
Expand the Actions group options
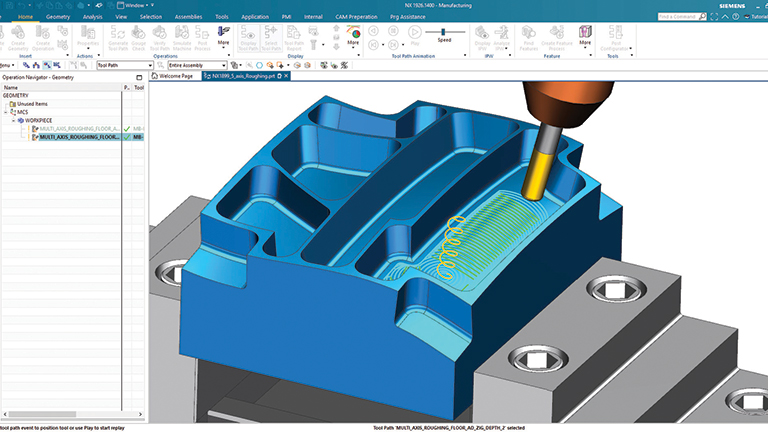coord(98,55)
